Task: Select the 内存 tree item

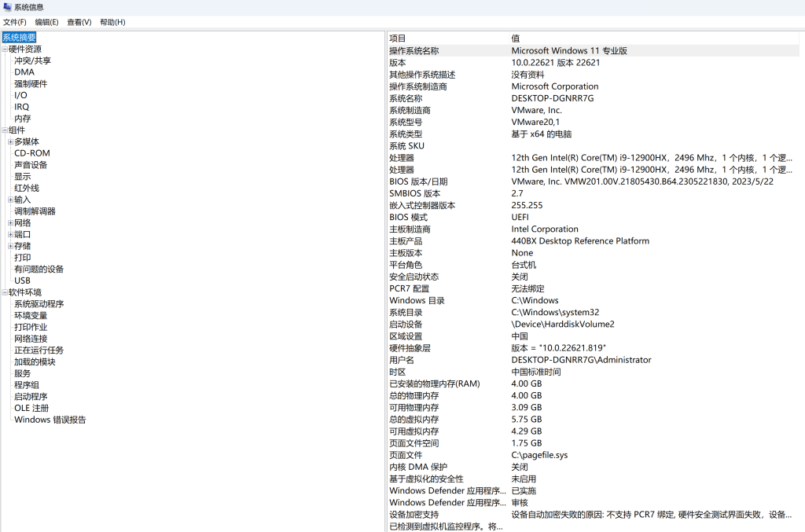Action: click(x=22, y=119)
